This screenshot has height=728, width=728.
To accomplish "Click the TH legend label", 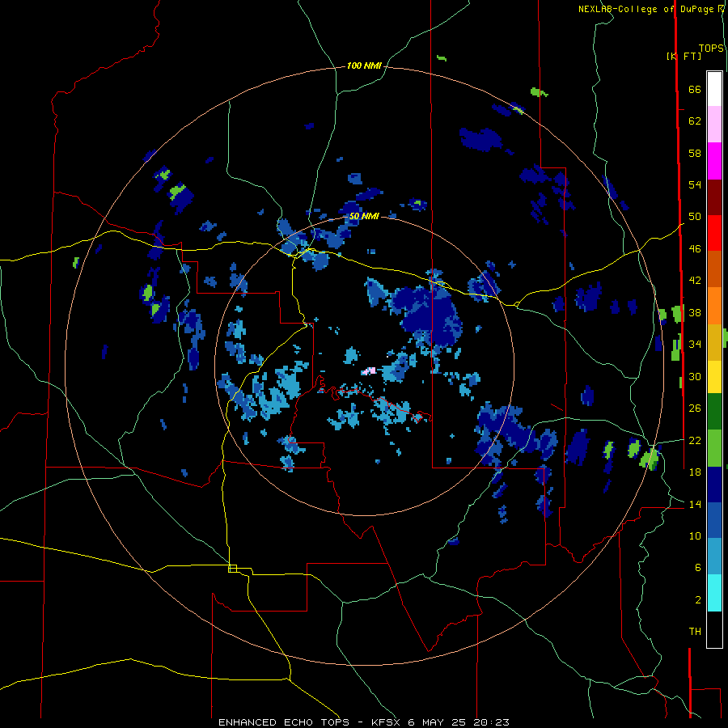I will 695,632.
